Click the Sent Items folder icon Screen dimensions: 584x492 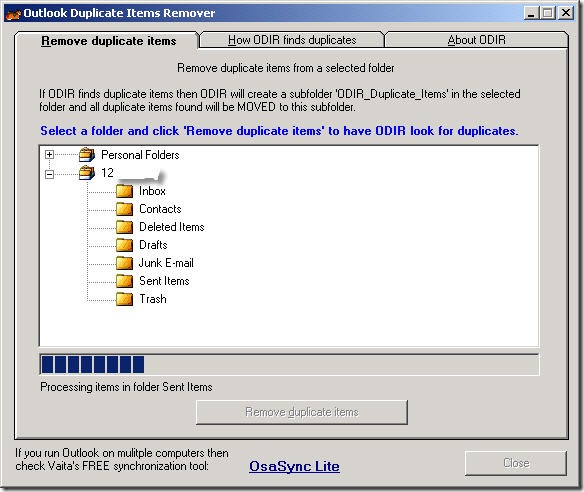(124, 281)
